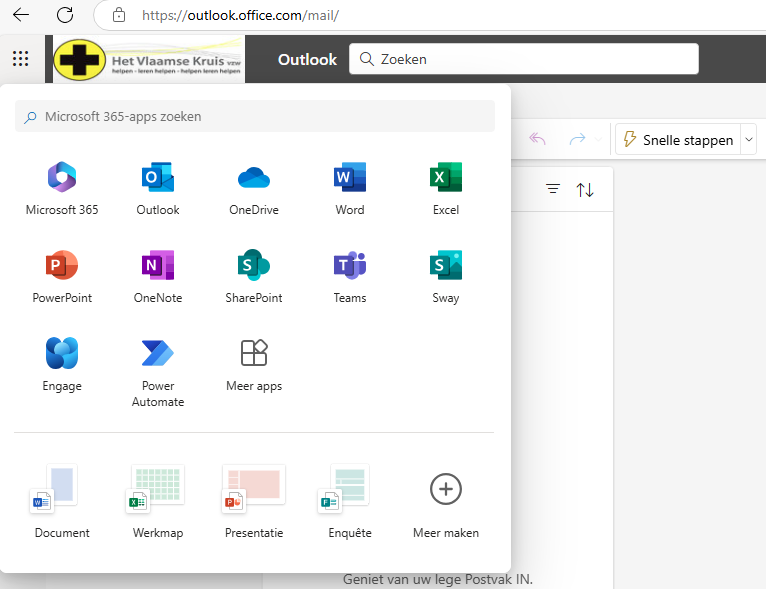
Task: Create a new Excel Werkmap
Action: [x=158, y=501]
